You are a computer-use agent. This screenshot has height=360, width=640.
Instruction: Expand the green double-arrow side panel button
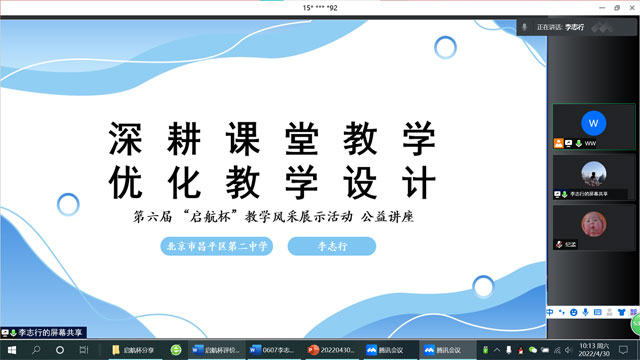coord(636,325)
